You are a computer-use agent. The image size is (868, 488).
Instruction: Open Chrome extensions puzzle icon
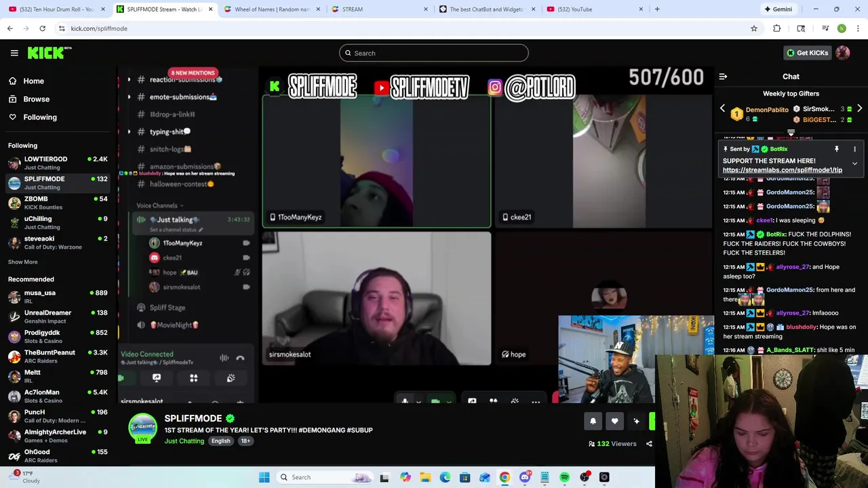777,28
